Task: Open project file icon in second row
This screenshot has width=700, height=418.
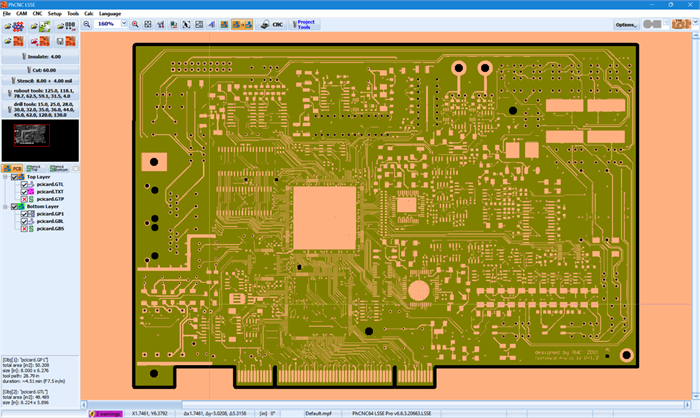Action: [13, 42]
